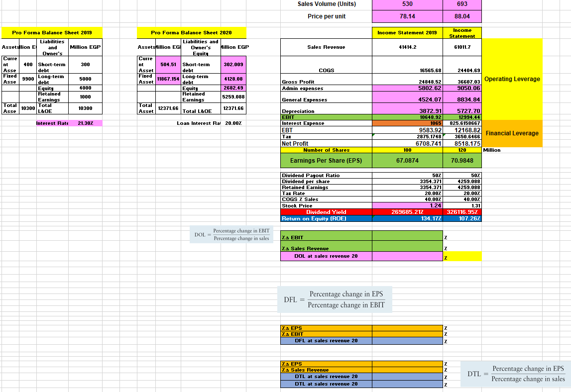
Task: Select 2019 Fixed Assets value 9900
Action: pyautogui.click(x=28, y=79)
